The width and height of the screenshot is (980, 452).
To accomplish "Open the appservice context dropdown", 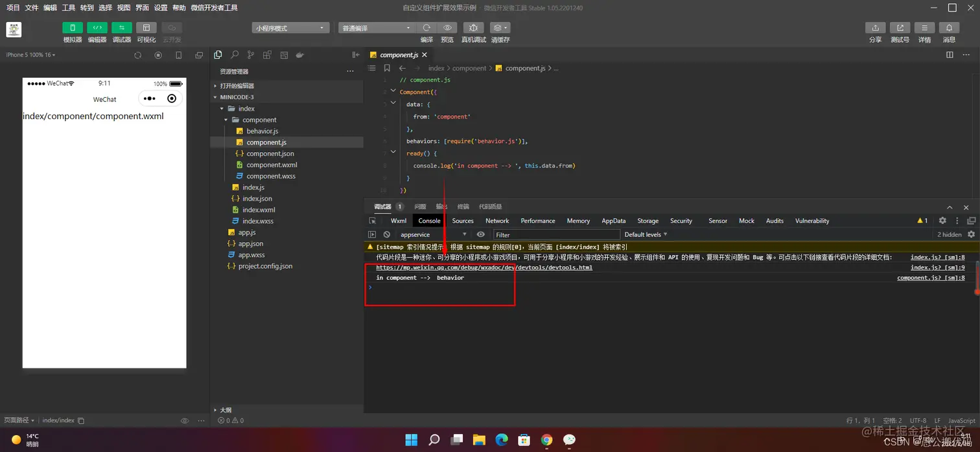I will point(433,234).
